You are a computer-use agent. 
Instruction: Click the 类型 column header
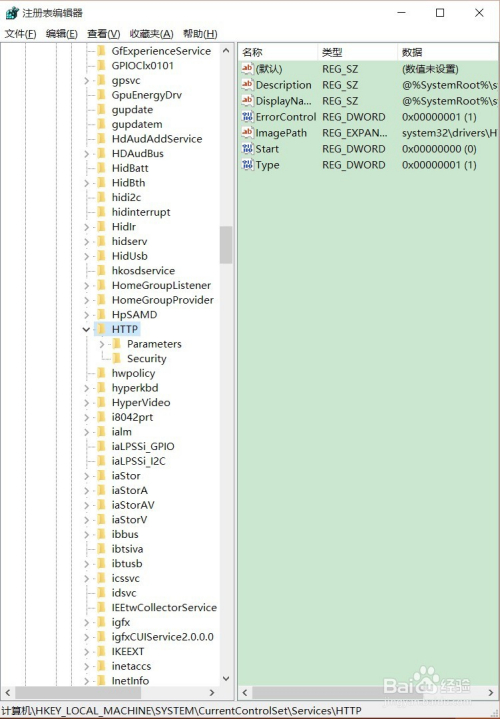[x=357, y=52]
